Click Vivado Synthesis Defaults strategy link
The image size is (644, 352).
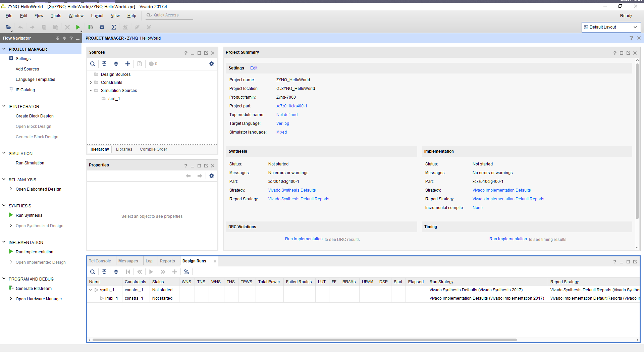292,190
